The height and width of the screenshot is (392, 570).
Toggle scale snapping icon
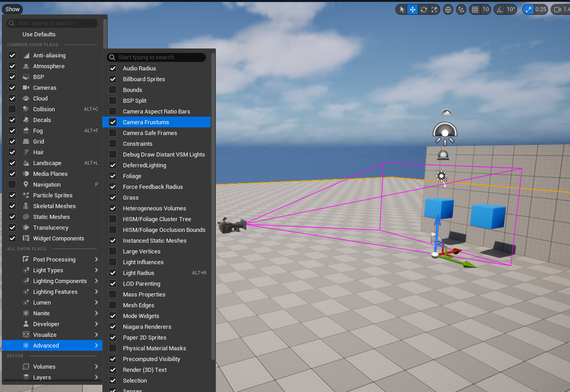(x=528, y=9)
